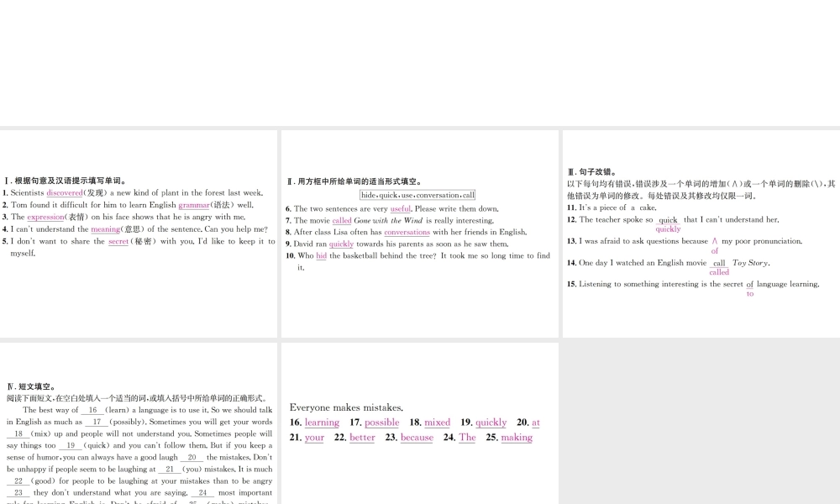Click the answer 'expression' in sentence 3
This screenshot has height=504, width=840.
[45, 217]
